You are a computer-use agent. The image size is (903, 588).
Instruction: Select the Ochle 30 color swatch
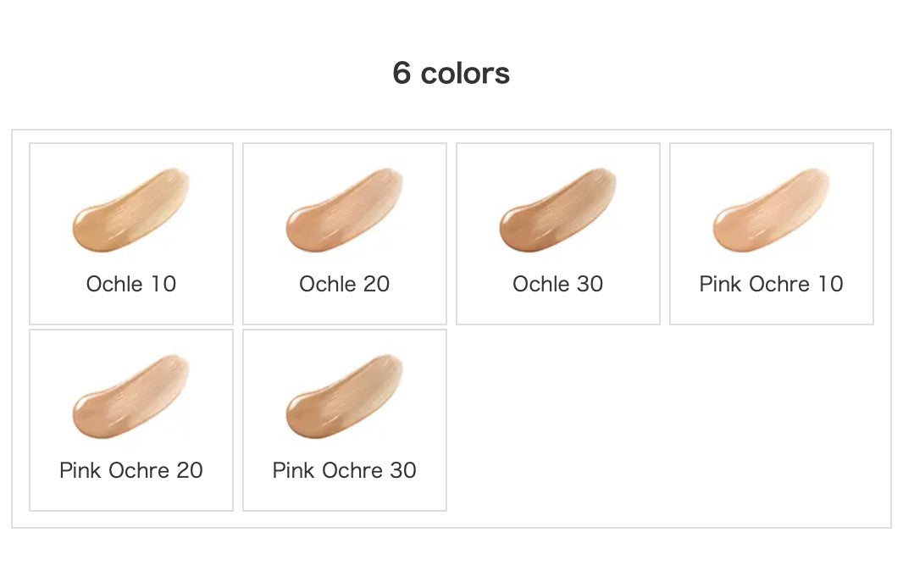click(557, 209)
